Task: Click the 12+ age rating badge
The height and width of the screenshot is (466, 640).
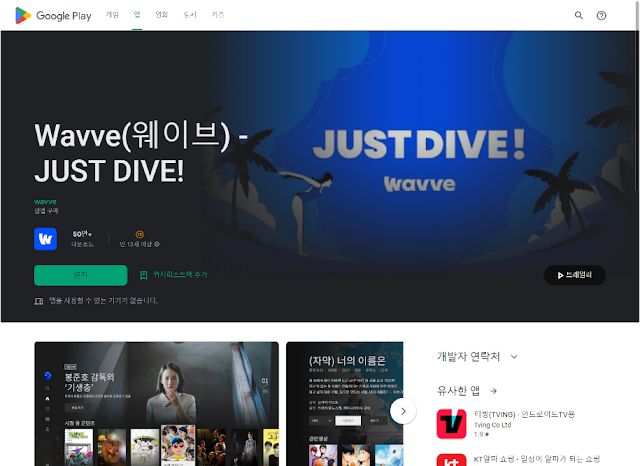Action: [x=140, y=234]
